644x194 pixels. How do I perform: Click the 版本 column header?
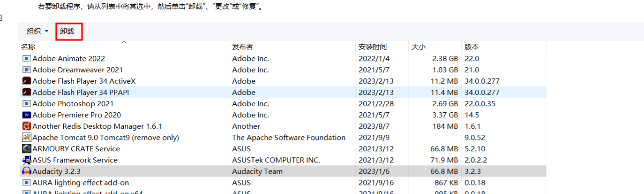pos(472,47)
